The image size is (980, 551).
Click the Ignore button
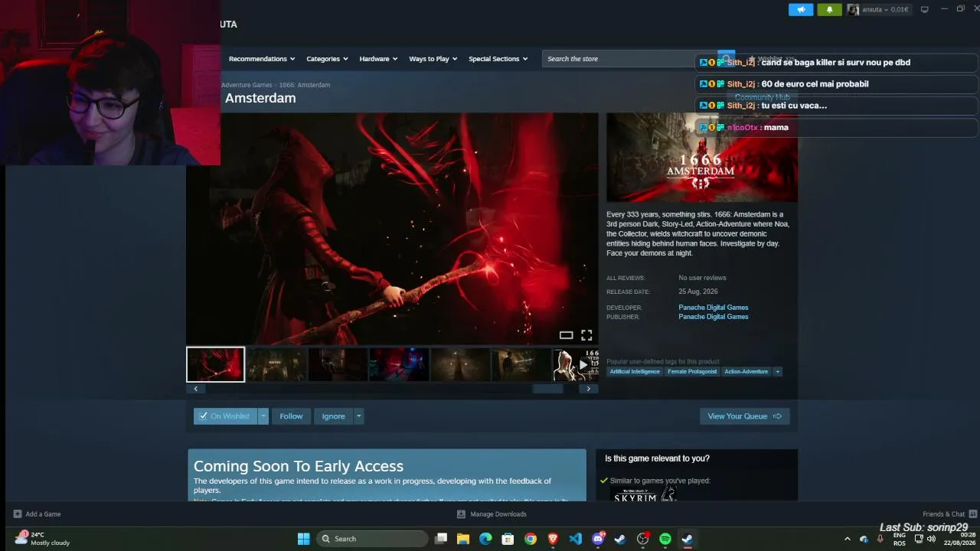(333, 416)
